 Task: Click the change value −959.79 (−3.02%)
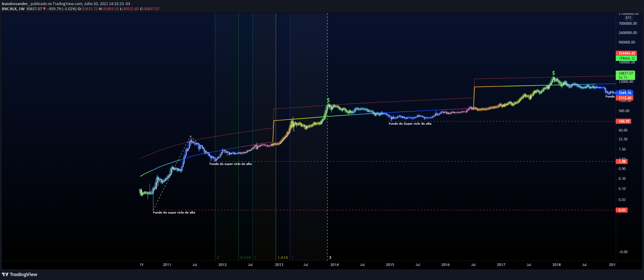(x=62, y=9)
